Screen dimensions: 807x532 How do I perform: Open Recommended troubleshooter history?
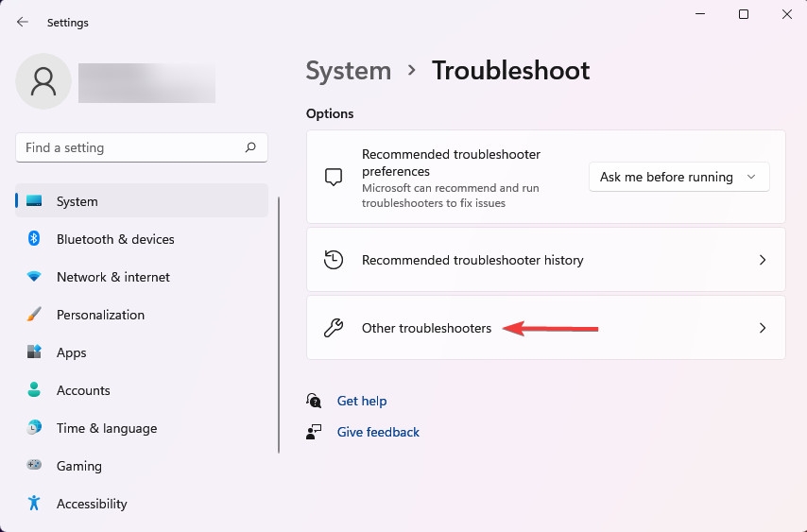click(x=546, y=260)
